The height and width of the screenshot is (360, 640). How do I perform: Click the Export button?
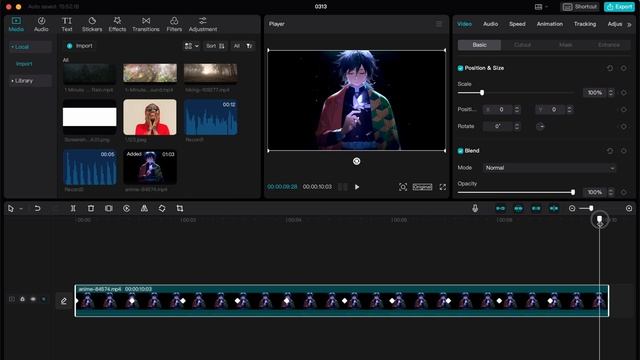[x=619, y=7]
